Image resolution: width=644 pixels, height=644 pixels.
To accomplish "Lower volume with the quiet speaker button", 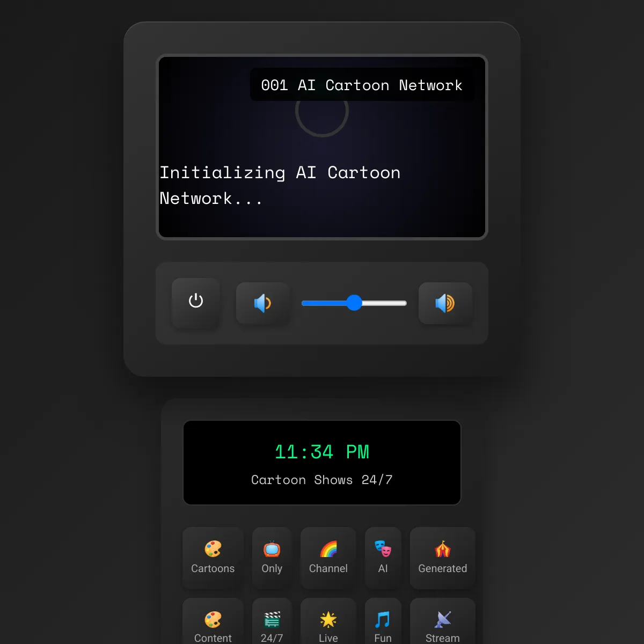I will point(263,303).
